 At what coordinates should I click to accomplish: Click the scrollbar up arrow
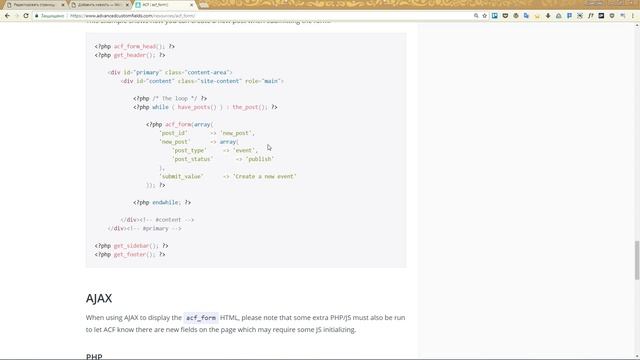pyautogui.click(x=637, y=25)
